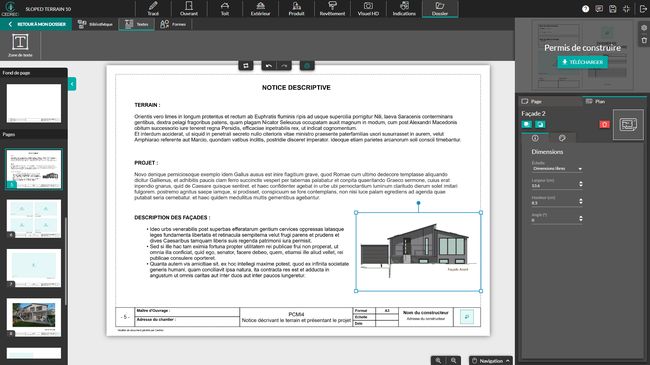Click the Largeur stepper arrows
Viewport: 650px width, 365px height.
[x=580, y=184]
